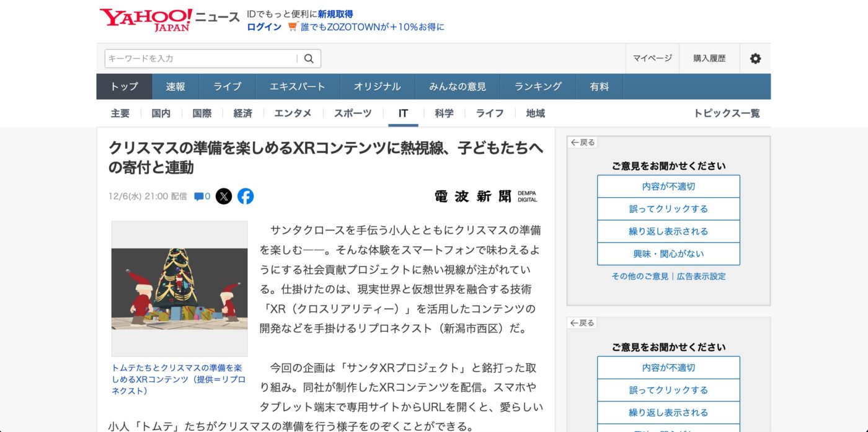
Task: Select the オリジナル tab
Action: tap(377, 87)
